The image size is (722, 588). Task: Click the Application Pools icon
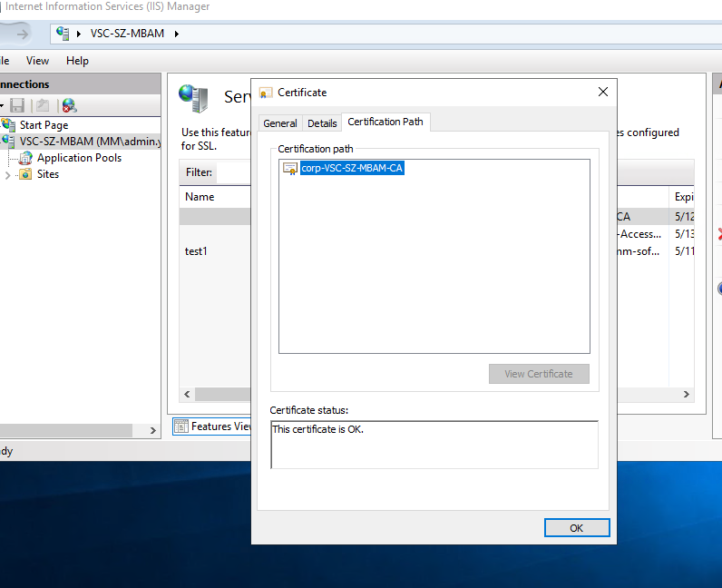(25, 158)
